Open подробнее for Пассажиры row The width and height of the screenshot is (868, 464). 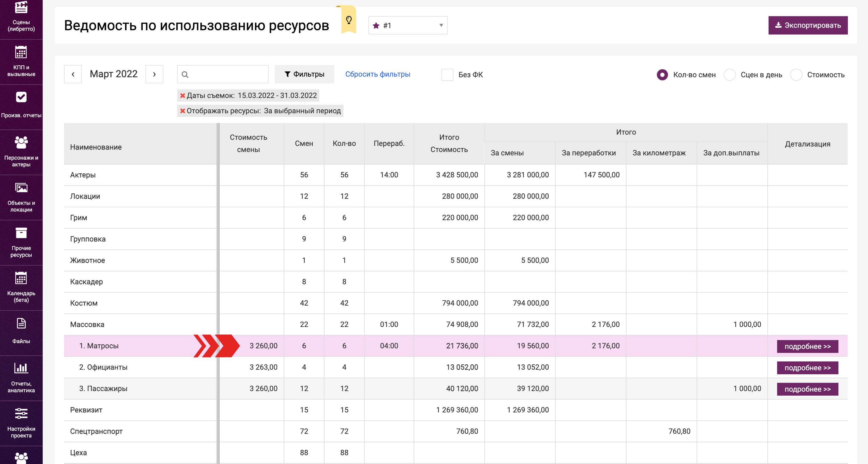[807, 389]
